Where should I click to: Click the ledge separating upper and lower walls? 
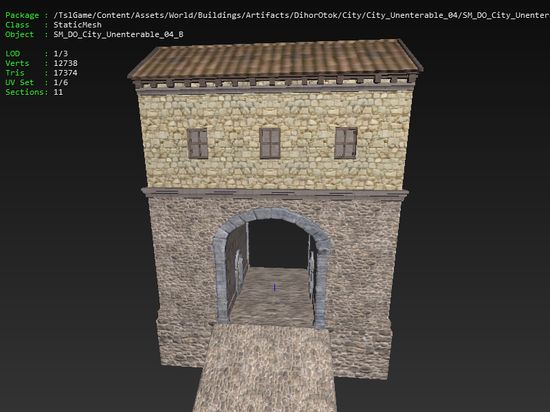tap(275, 194)
